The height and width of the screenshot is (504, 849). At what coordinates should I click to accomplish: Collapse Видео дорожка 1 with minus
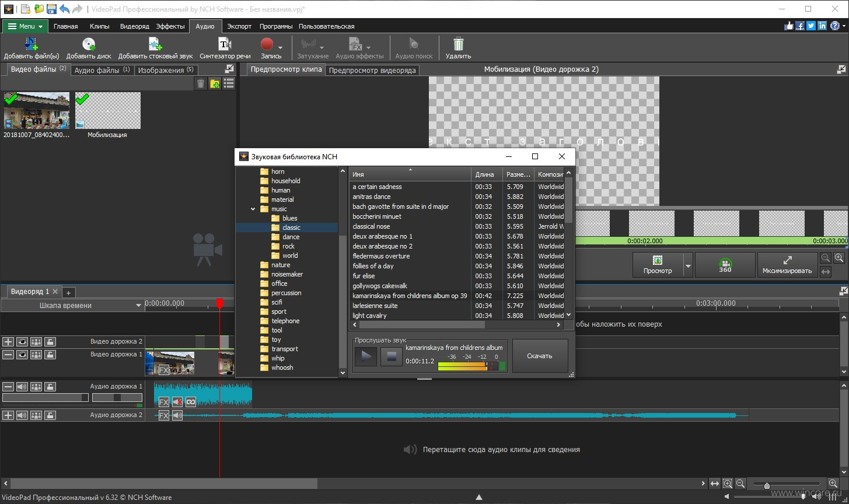point(8,354)
